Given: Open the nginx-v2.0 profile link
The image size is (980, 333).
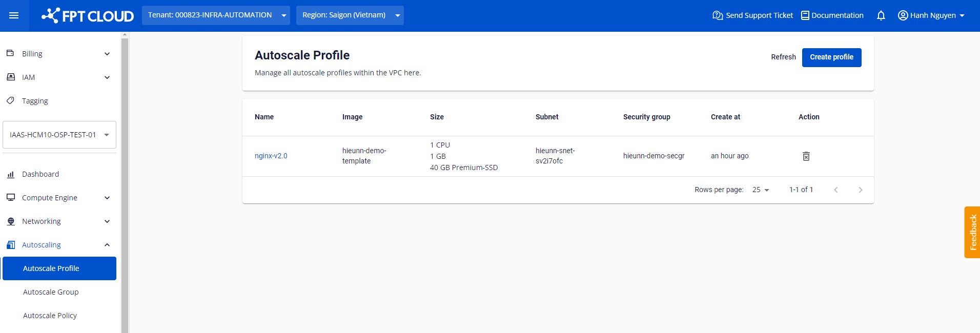Looking at the screenshot, I should (x=271, y=156).
